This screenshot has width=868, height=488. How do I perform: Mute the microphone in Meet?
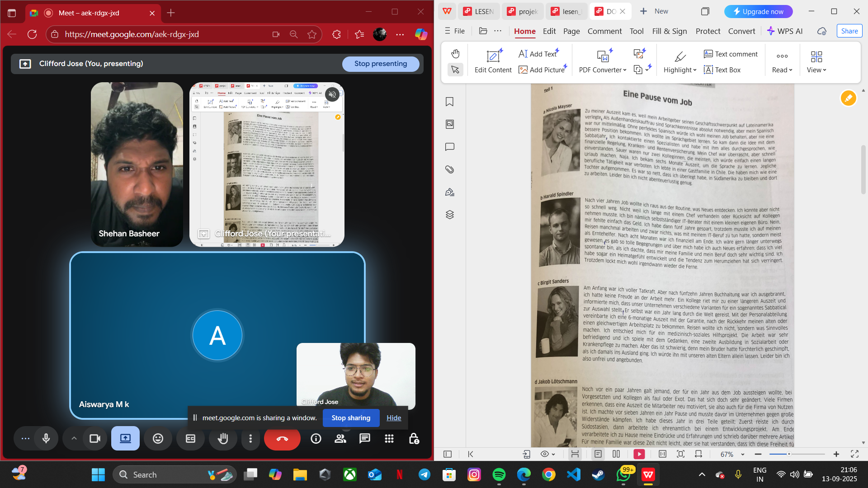(46, 438)
